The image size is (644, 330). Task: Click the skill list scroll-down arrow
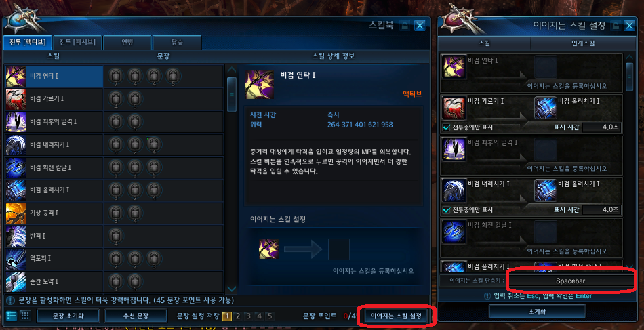click(232, 289)
